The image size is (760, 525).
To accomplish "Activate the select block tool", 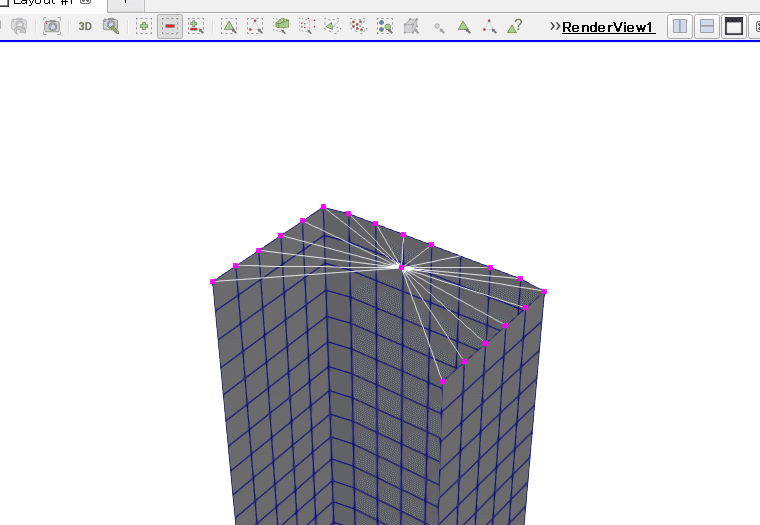I will pyautogui.click(x=385, y=26).
